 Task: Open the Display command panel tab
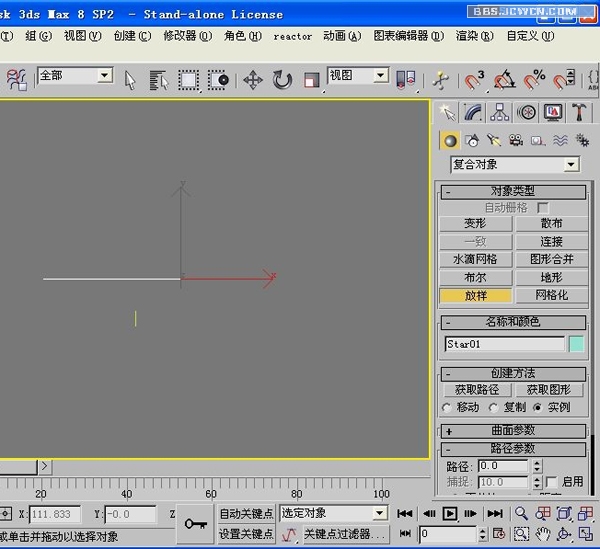coord(553,112)
